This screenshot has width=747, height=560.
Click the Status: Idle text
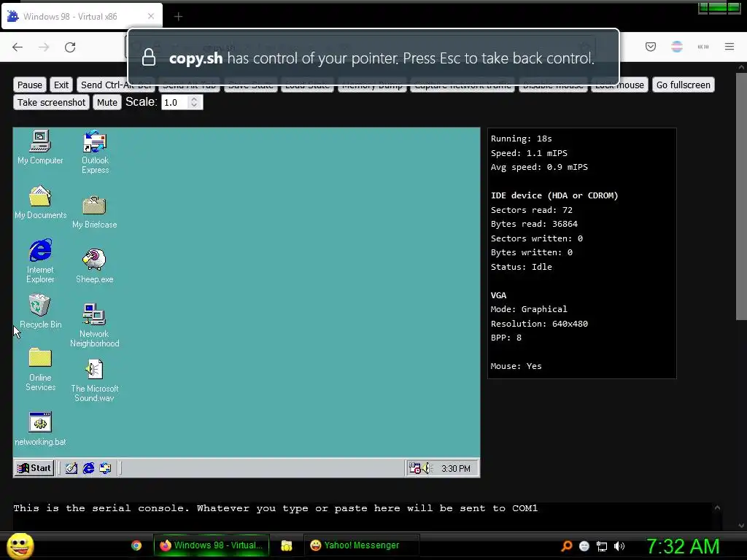tap(521, 267)
